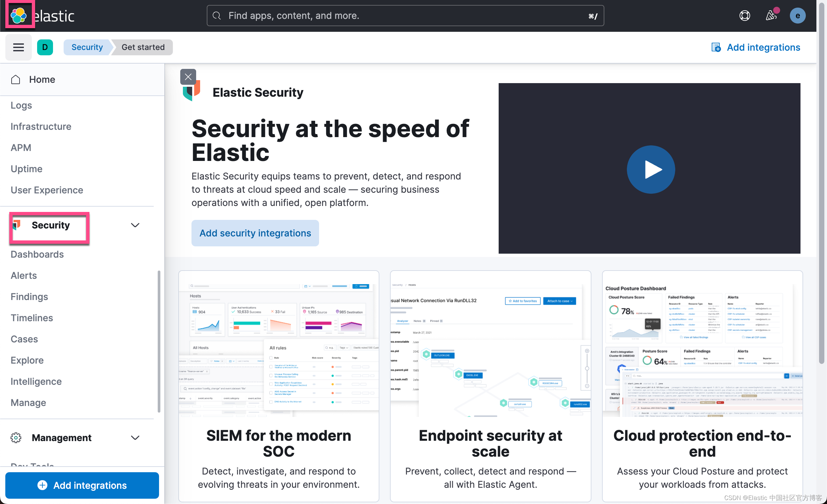Click the Security shield icon in sidebar

17,225
